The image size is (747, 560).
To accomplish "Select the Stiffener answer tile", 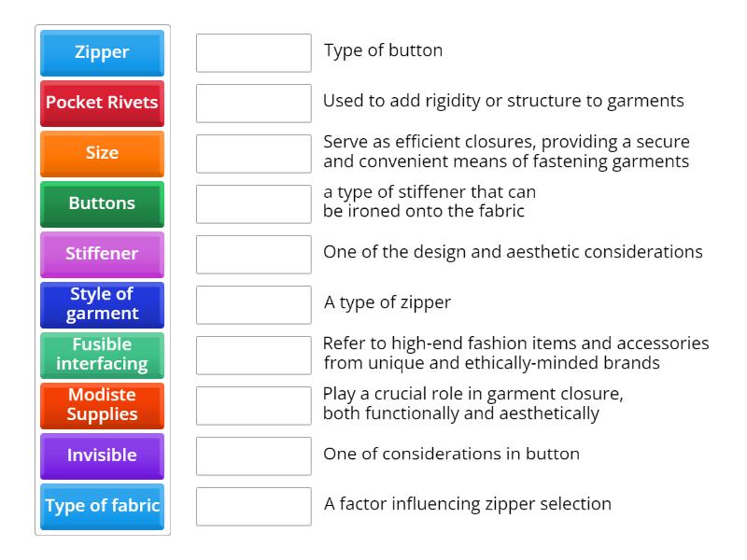I will click(x=102, y=254).
